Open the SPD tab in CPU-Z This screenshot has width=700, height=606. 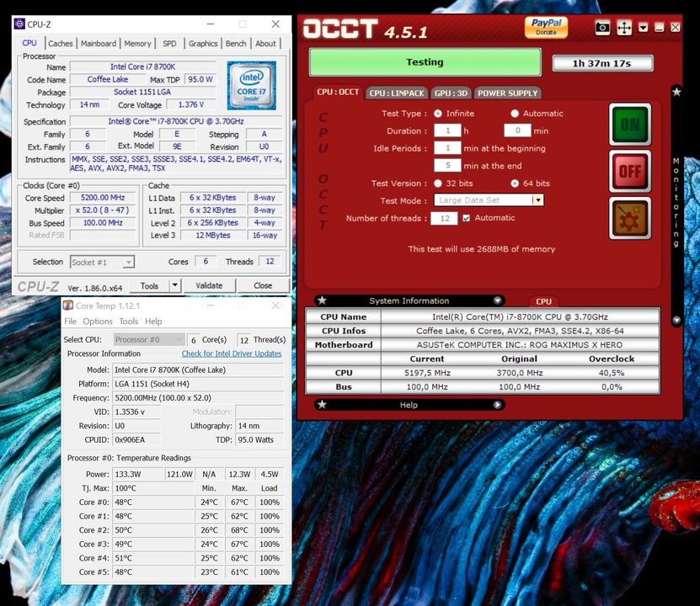pyautogui.click(x=169, y=43)
